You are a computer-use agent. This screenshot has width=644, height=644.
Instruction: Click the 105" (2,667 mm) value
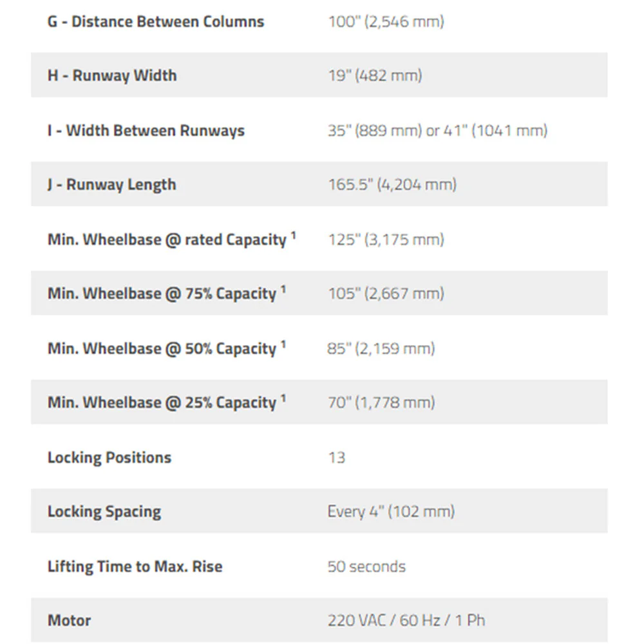click(x=386, y=294)
